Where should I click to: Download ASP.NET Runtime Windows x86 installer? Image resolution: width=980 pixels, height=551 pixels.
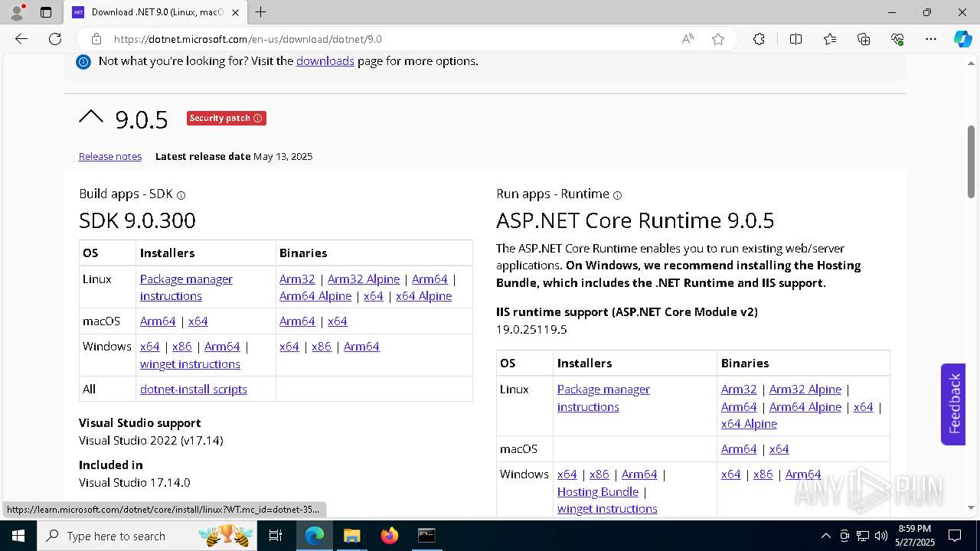(x=599, y=474)
